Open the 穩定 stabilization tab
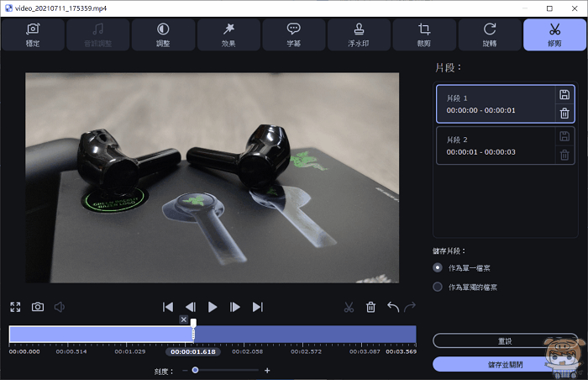 click(x=33, y=34)
